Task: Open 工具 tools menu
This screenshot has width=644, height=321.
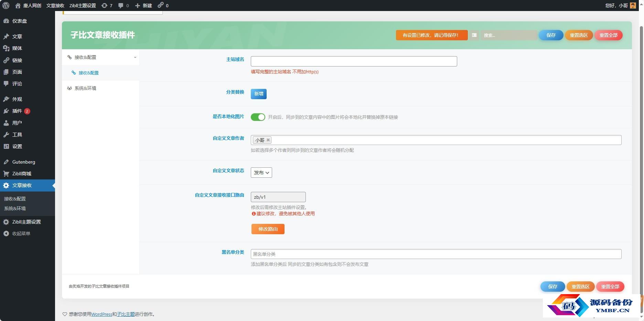Action: 28,135
